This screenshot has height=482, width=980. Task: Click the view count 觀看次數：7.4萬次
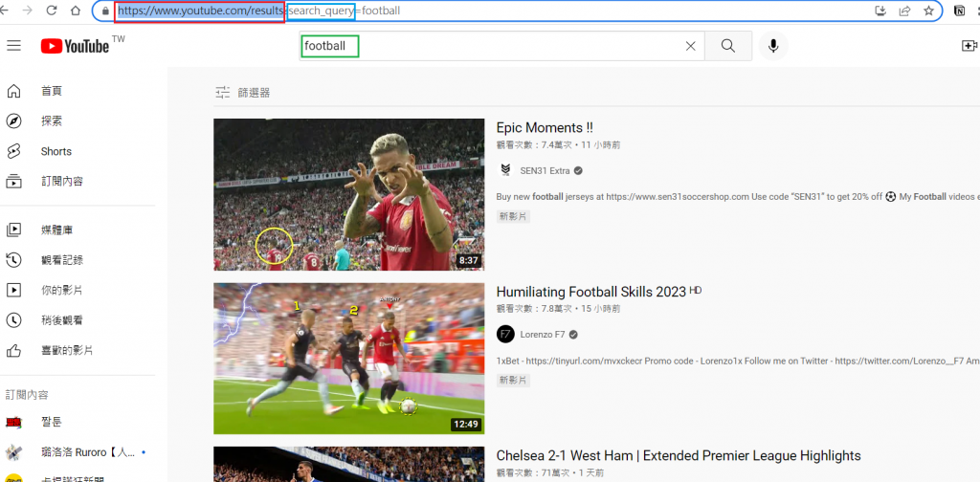[x=534, y=144]
